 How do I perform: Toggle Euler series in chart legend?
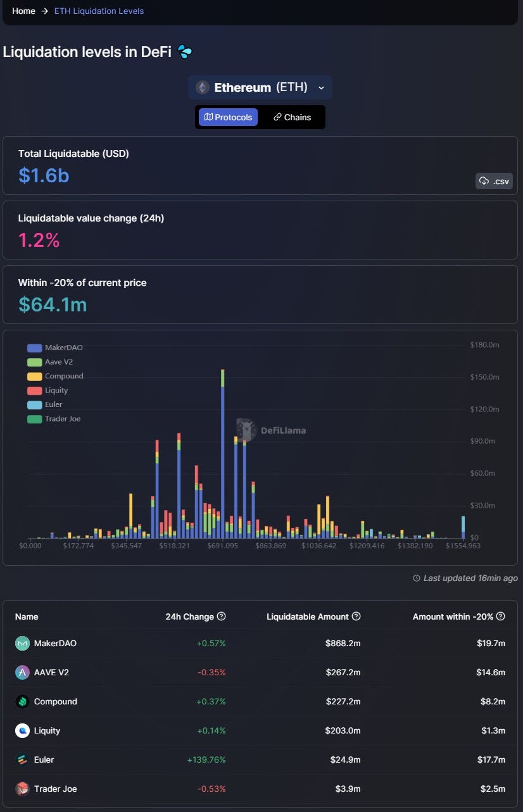point(45,404)
